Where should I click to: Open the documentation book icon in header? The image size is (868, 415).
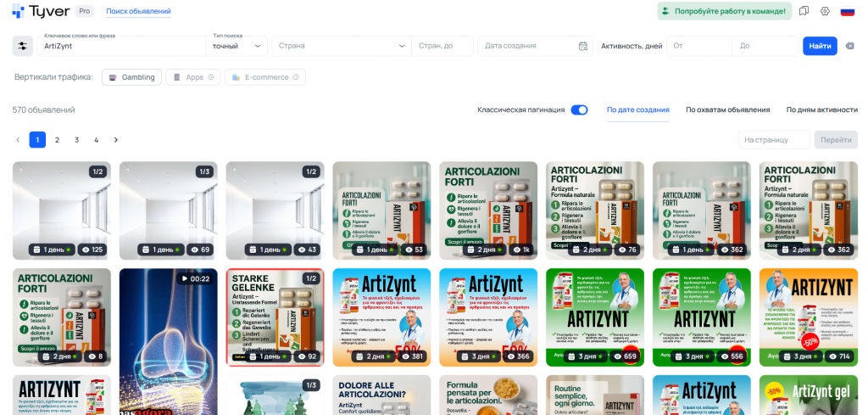pyautogui.click(x=804, y=11)
